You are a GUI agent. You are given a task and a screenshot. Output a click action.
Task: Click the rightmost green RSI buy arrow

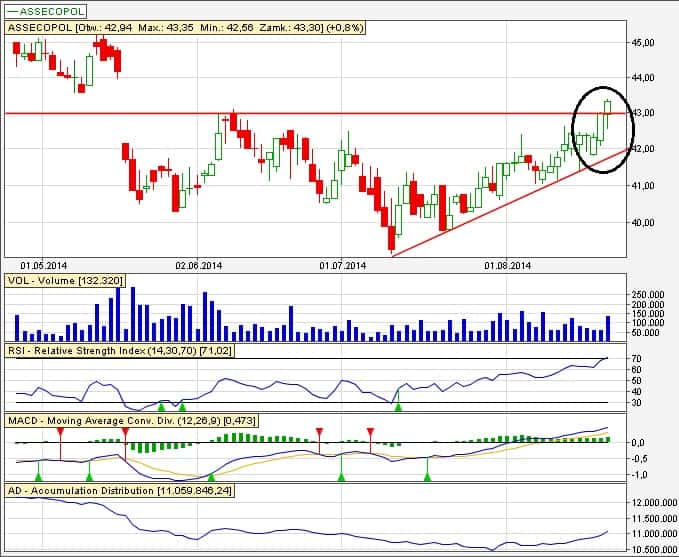[398, 405]
